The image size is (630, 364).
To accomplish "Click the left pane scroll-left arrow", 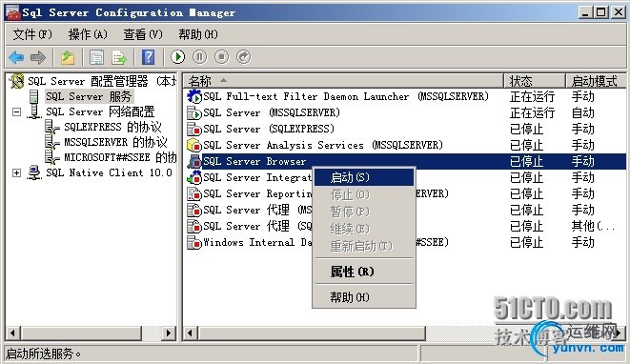I will [12, 334].
